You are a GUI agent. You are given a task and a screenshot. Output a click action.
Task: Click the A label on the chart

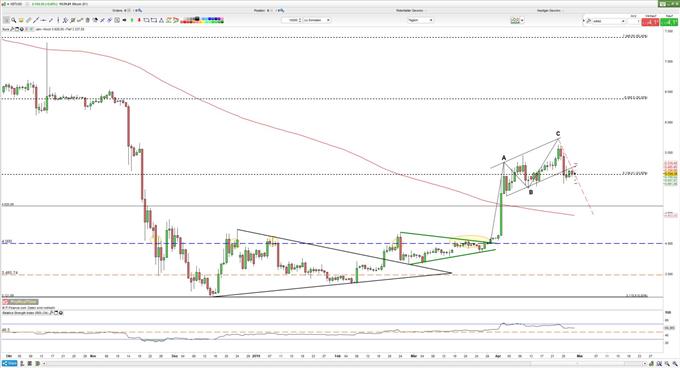point(504,158)
